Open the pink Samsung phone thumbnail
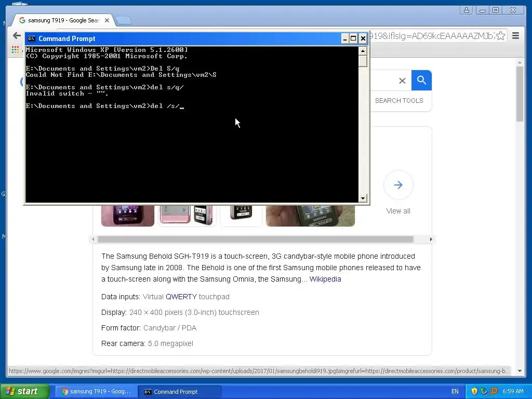This screenshot has width=532, height=399. 128,216
